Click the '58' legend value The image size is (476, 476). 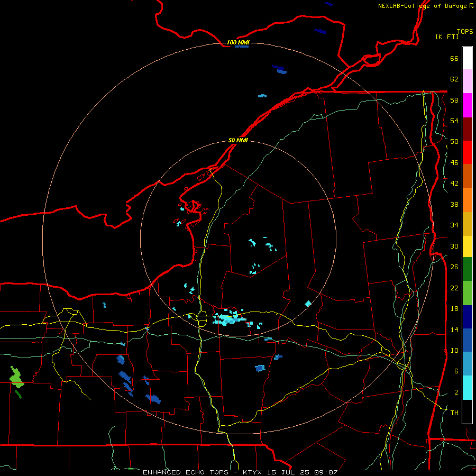454,100
